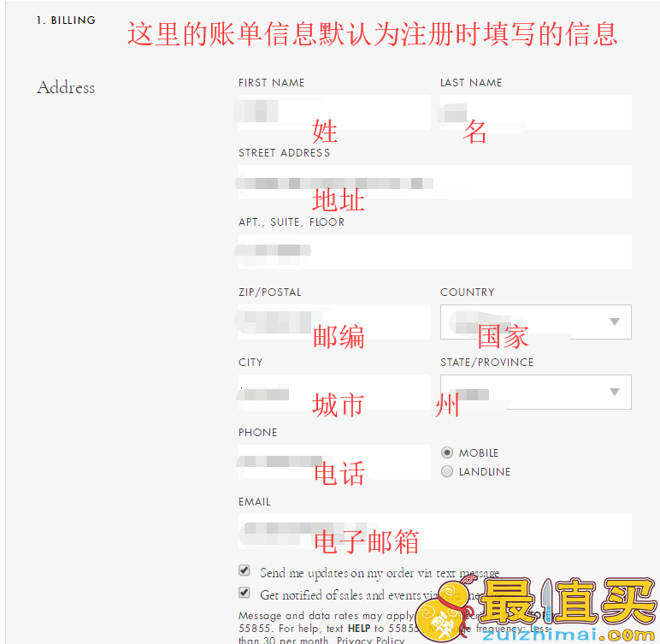Click the 'ZIP/POSTAL' label
The image size is (660, 644).
click(270, 292)
